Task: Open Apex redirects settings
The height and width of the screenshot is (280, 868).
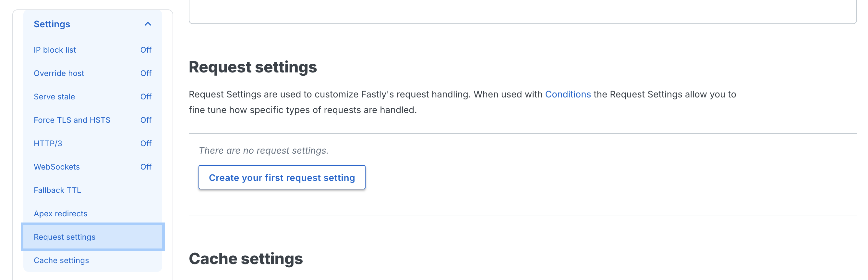Action: click(61, 213)
